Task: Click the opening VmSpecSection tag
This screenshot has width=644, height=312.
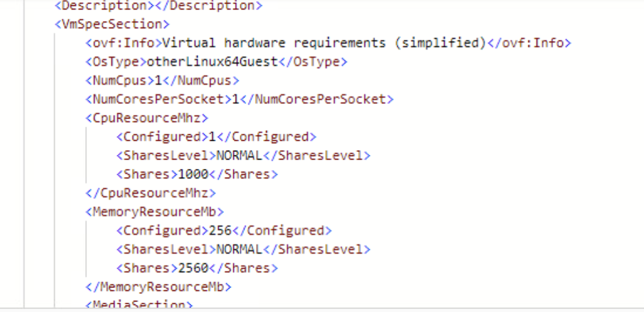Action: (111, 24)
